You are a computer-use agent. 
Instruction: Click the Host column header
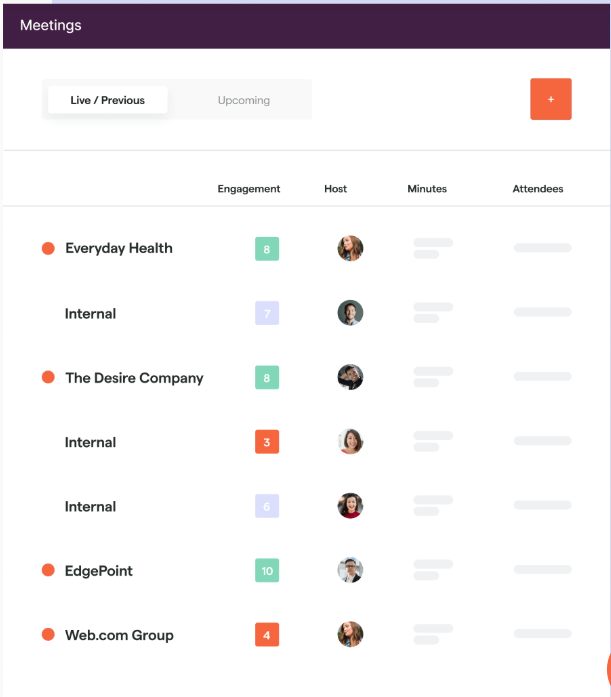click(335, 189)
